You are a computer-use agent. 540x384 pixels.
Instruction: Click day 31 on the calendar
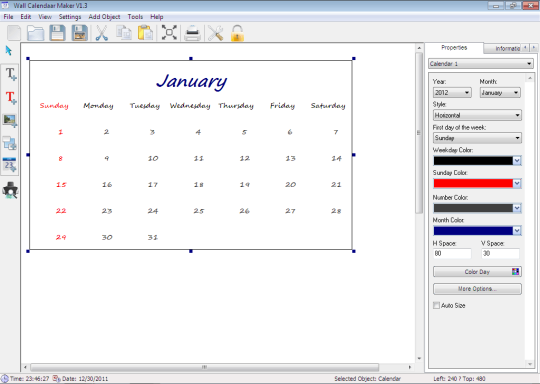[x=153, y=237]
